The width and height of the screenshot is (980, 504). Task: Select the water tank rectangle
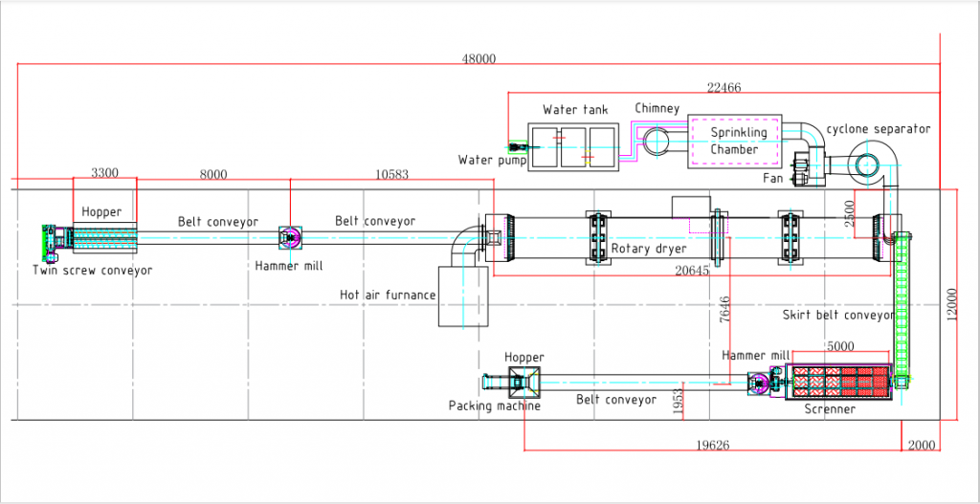click(575, 146)
